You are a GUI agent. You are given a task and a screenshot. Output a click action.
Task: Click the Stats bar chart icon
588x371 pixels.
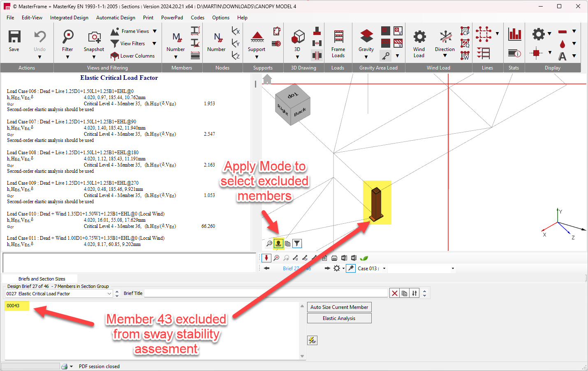pyautogui.click(x=514, y=34)
